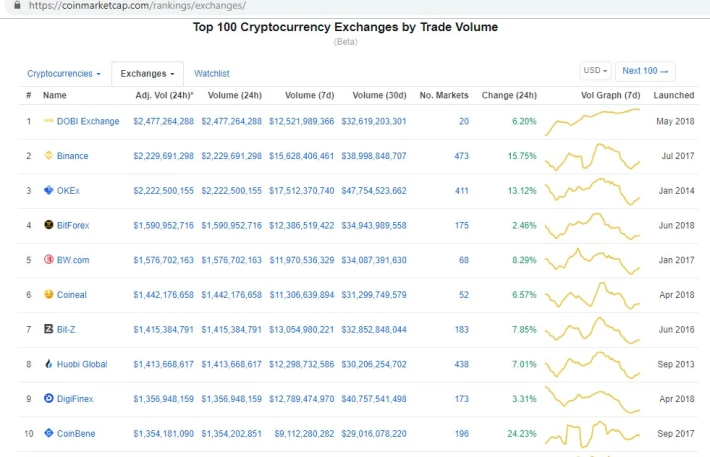Open the OKEx exchange link

coord(68,191)
